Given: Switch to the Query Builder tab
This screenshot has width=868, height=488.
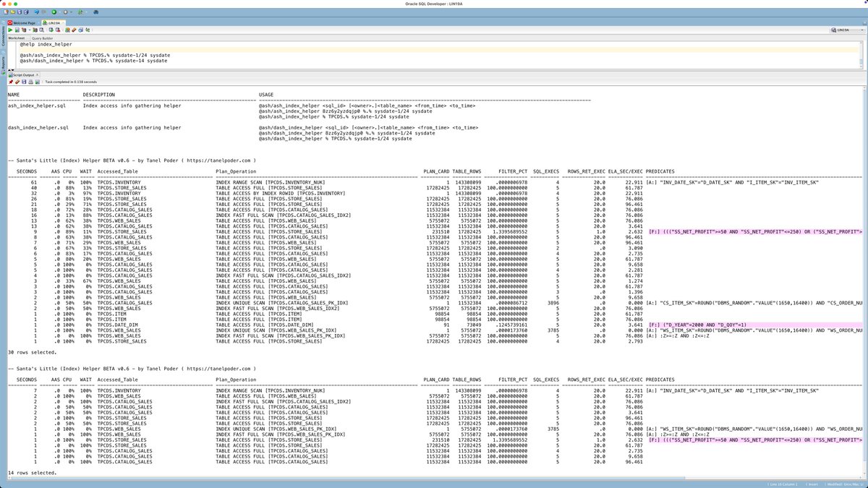Looking at the screenshot, I should [42, 38].
